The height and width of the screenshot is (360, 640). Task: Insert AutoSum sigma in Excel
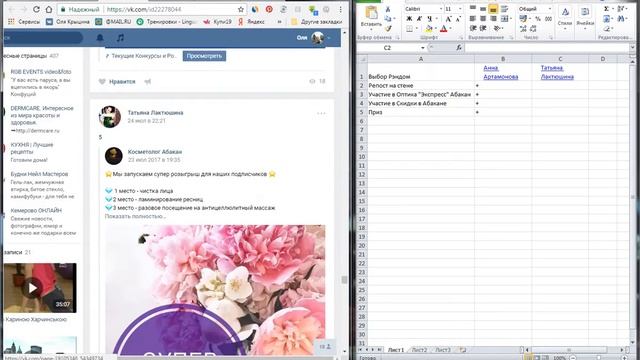607,9
